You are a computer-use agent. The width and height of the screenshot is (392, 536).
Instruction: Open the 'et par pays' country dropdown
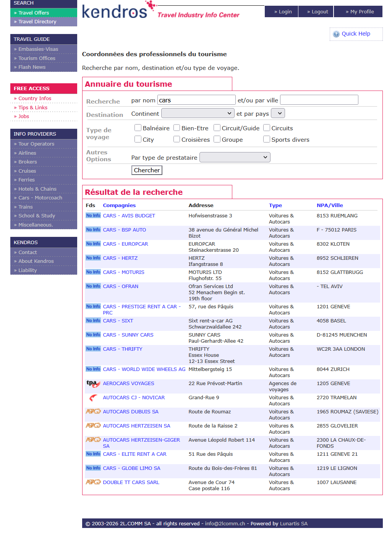tap(278, 113)
